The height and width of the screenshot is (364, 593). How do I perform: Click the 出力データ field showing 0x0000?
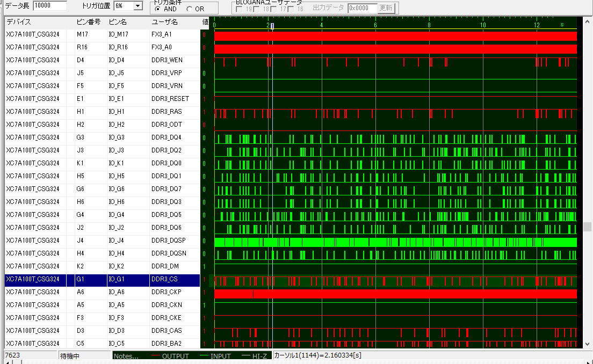(363, 8)
